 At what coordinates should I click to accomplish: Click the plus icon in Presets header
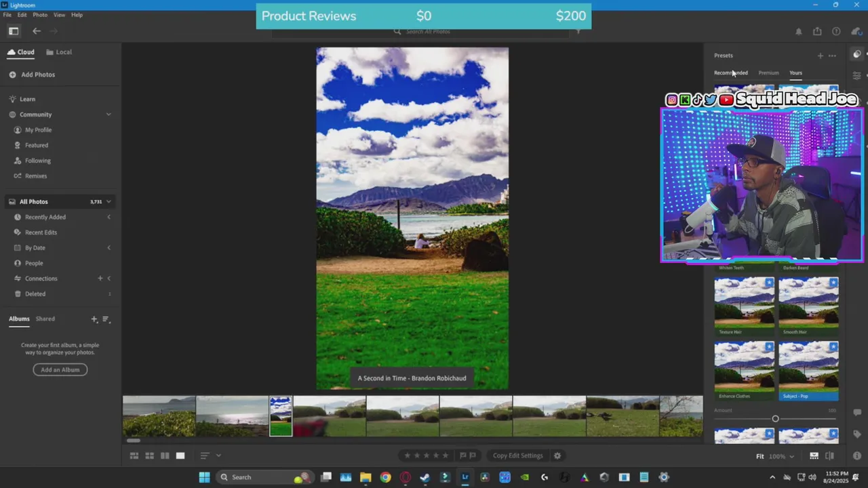pyautogui.click(x=821, y=56)
